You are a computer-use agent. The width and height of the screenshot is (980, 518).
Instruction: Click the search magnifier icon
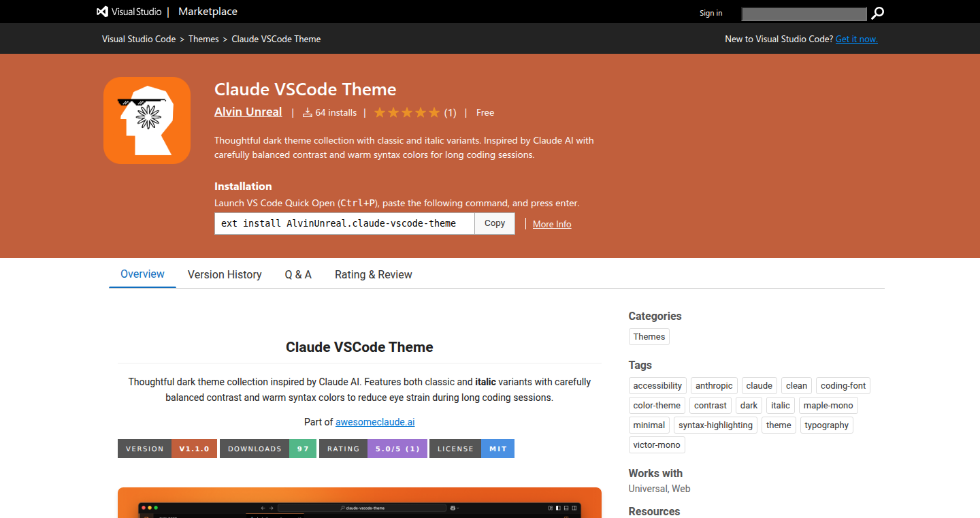coord(878,13)
